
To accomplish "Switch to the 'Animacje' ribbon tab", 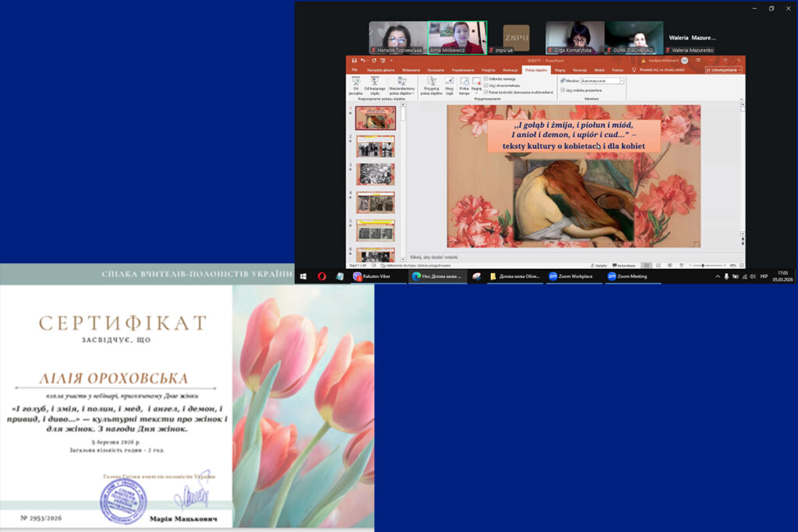I will [510, 69].
